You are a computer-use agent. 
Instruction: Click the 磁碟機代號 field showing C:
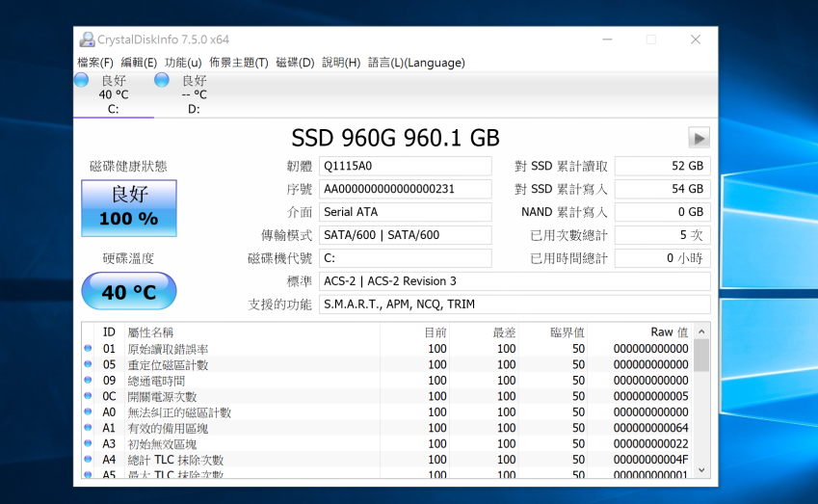coord(406,257)
